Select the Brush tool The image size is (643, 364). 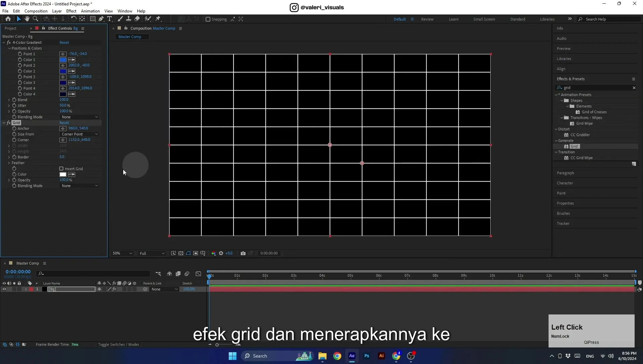click(x=120, y=19)
